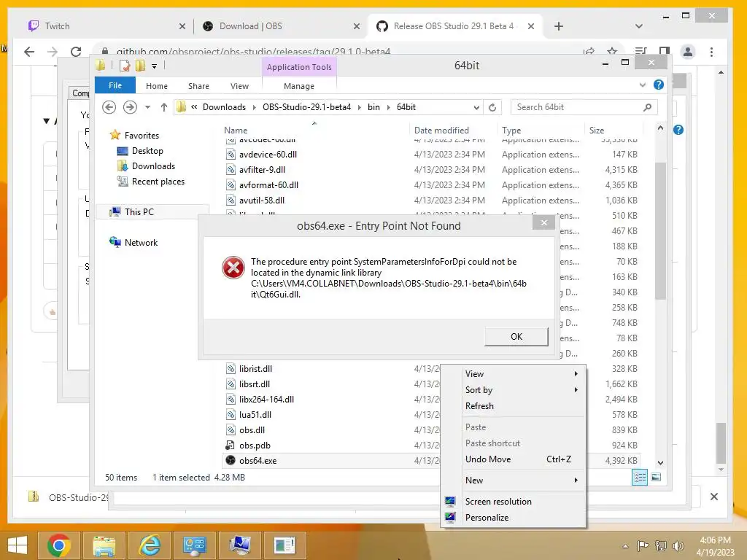Expand the address bar history dropdown
Image resolution: width=747 pixels, height=560 pixels.
[x=476, y=108]
